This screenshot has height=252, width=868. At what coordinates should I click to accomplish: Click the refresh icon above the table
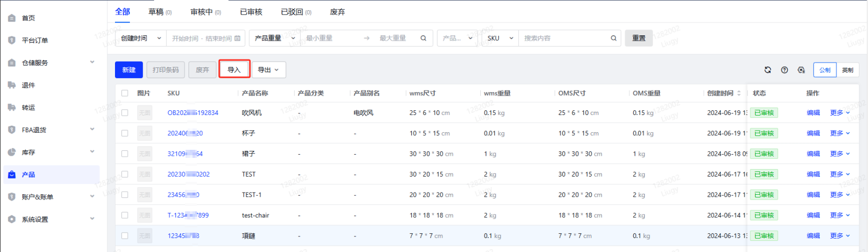tap(767, 70)
